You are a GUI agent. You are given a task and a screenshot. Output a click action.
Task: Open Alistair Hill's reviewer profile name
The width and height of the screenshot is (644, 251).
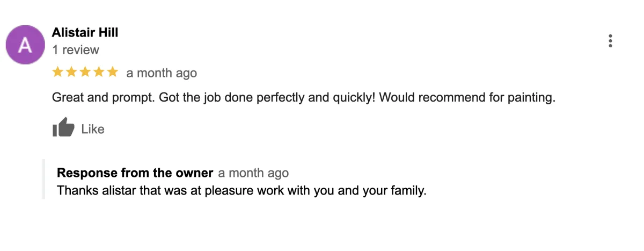85,32
